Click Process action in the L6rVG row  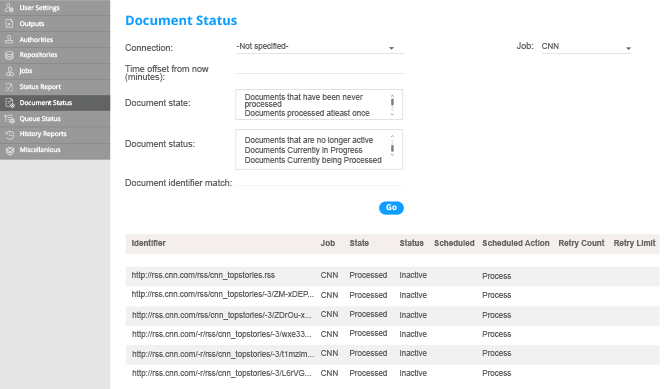496,373
